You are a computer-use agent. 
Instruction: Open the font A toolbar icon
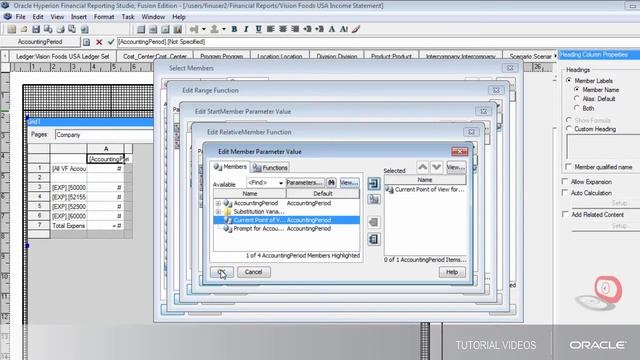coord(332,29)
